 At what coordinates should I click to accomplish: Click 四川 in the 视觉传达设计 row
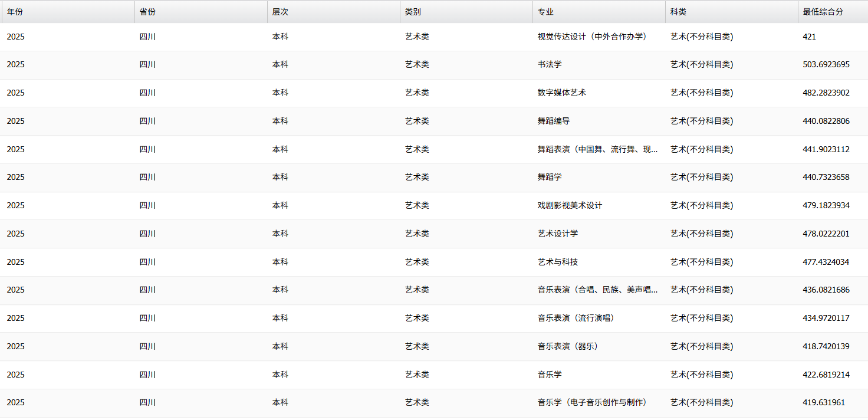(147, 37)
